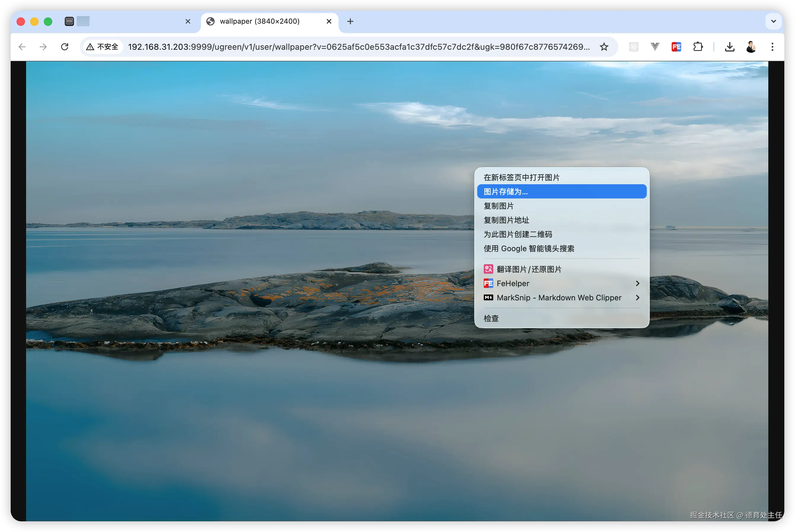Viewport: 795px width, 532px height.
Task: Open the extensions puzzle icon
Action: click(697, 47)
